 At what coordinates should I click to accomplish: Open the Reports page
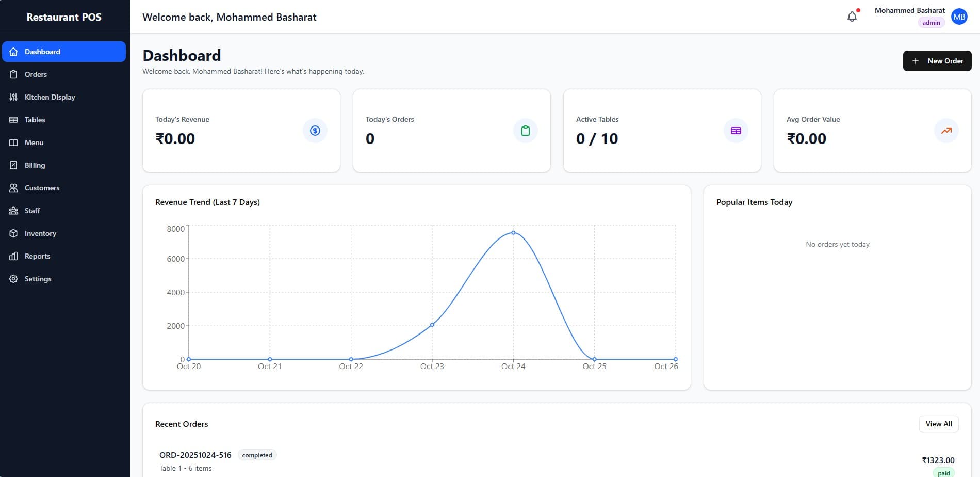tap(37, 256)
